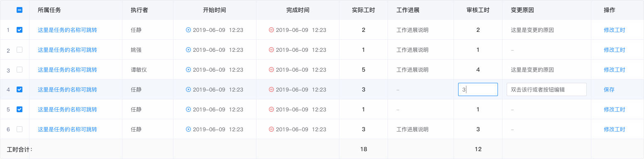Uncheck the row 1 checkbox

(x=20, y=30)
